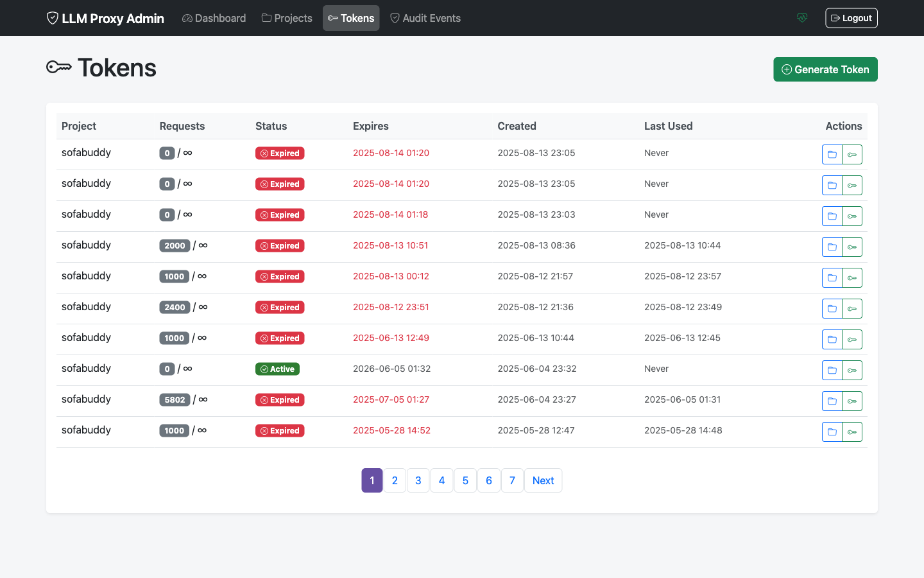
Task: Open project folder icon for the Active token
Action: coord(832,370)
